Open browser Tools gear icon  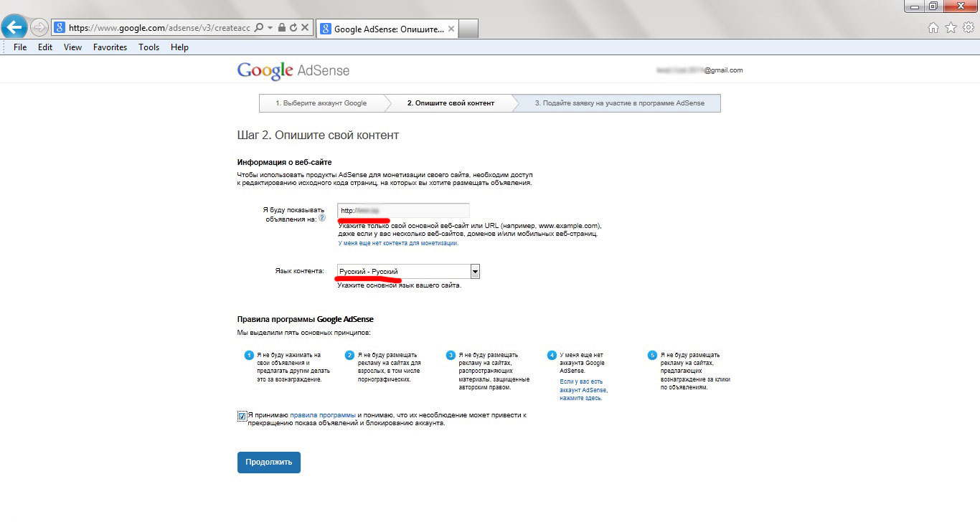(x=968, y=28)
